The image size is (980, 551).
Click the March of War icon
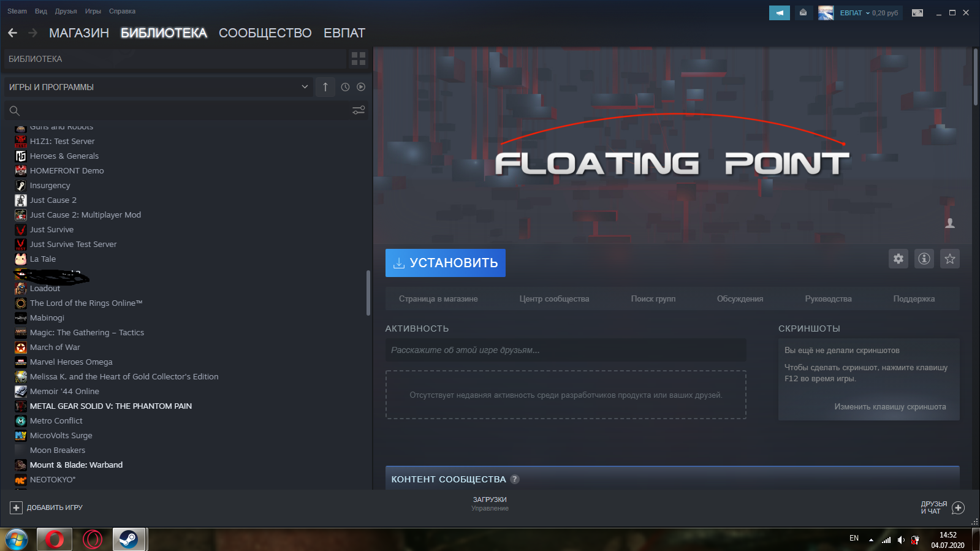21,347
